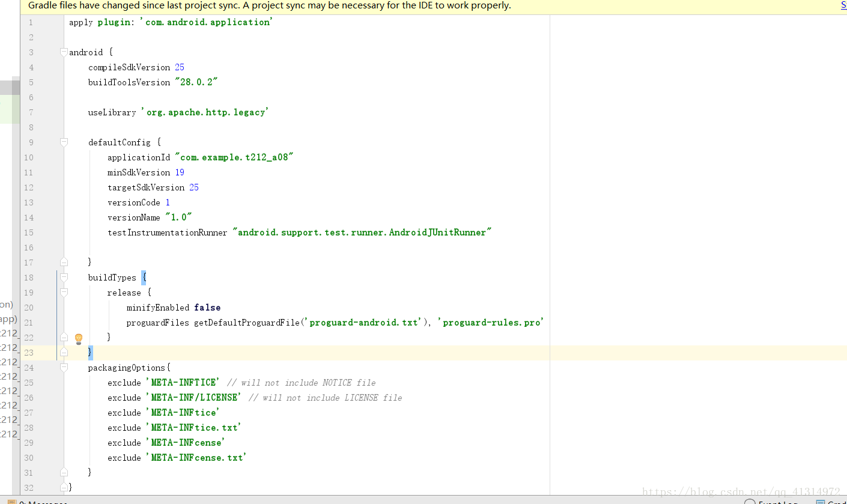Click 'proguard-rules.pro' string
The height and width of the screenshot is (504, 847).
pyautogui.click(x=490, y=323)
